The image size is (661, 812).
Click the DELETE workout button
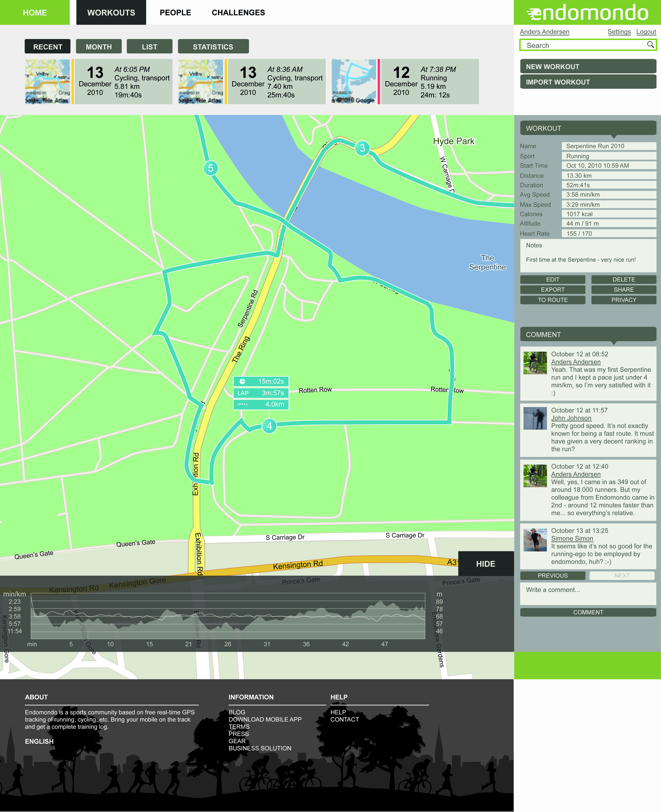pyautogui.click(x=624, y=279)
